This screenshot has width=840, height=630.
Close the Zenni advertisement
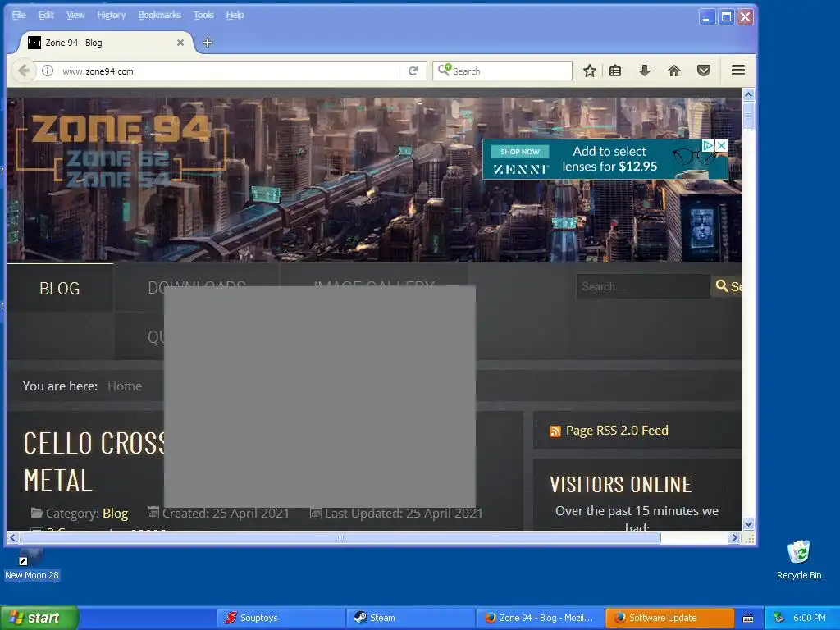[722, 145]
